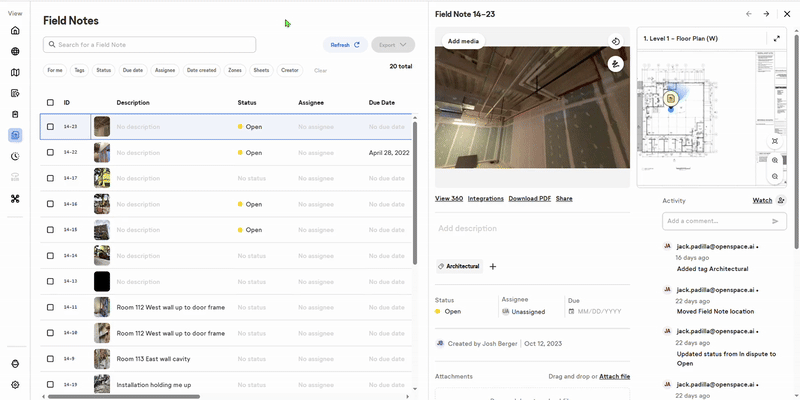Viewport: 800px width, 400px height.
Task: Check the box for field note 14-16
Action: [50, 204]
